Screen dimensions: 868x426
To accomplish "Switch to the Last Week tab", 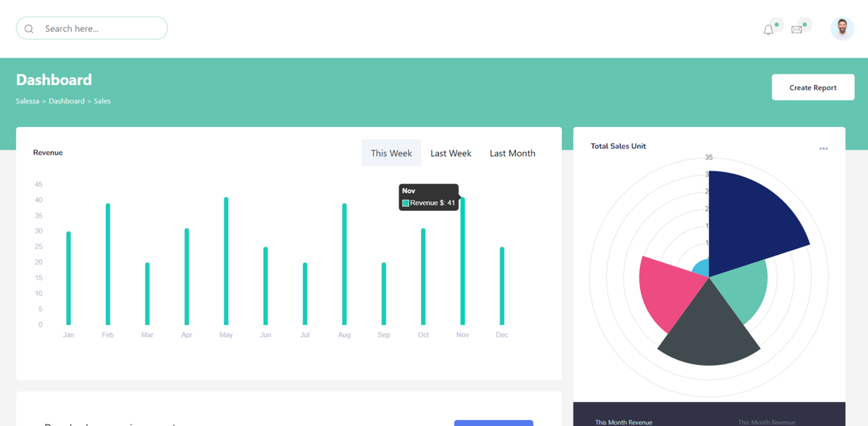I will [x=451, y=153].
